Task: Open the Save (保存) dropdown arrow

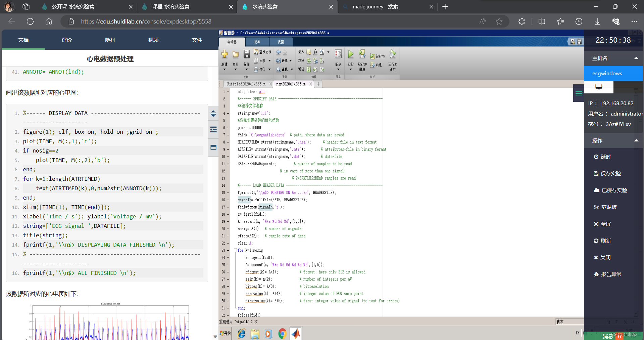Action: (x=246, y=70)
